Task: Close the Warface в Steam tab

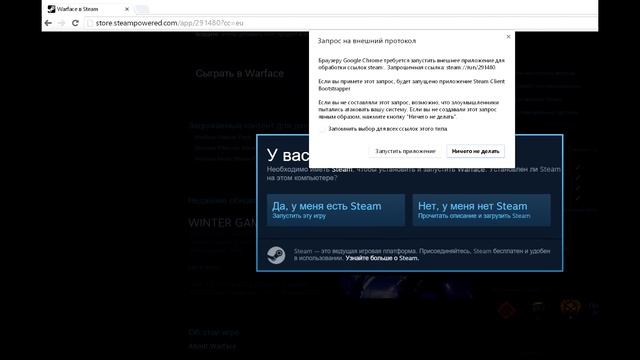Action: click(x=127, y=9)
